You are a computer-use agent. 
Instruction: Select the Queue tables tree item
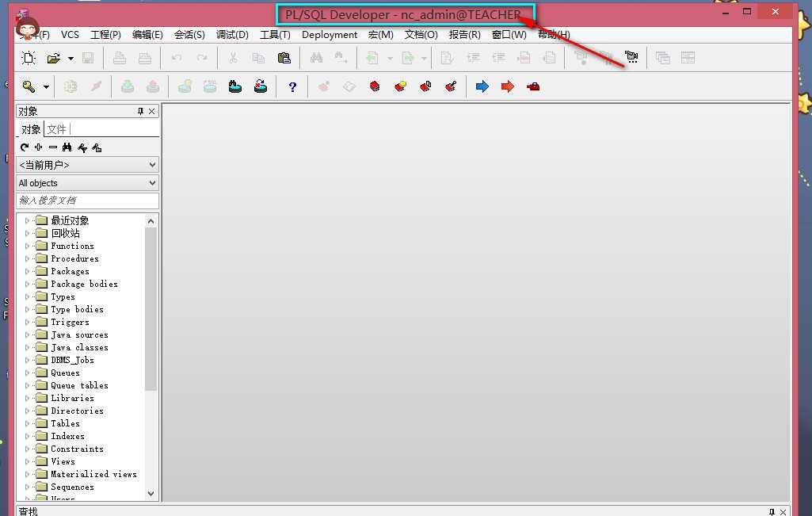(80, 385)
